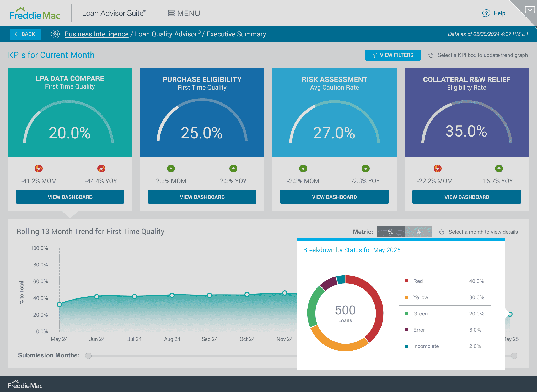Open the Business Intelligence breadcrumb link
Viewport: 537px width, 392px height.
tap(96, 34)
